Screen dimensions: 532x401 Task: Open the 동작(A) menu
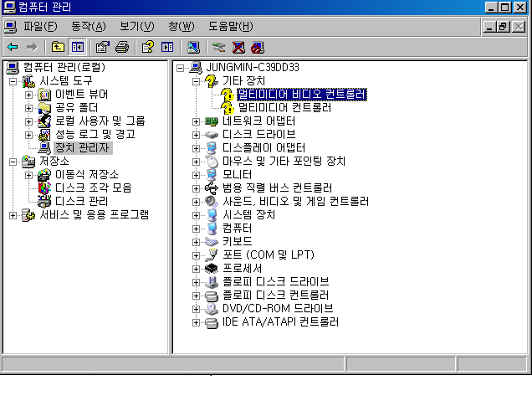[89, 26]
